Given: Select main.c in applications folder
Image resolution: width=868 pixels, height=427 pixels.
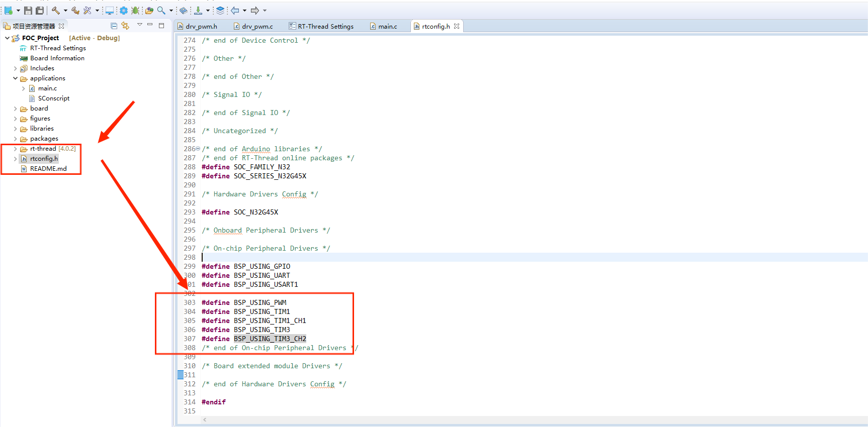Looking at the screenshot, I should pos(47,88).
